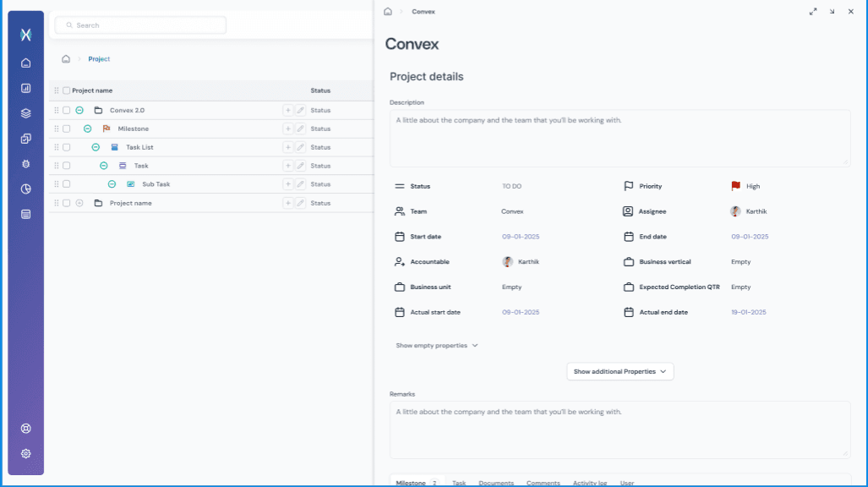Viewport: 868px width, 487px height.
Task: Click inside the Description text box
Action: click(x=620, y=138)
